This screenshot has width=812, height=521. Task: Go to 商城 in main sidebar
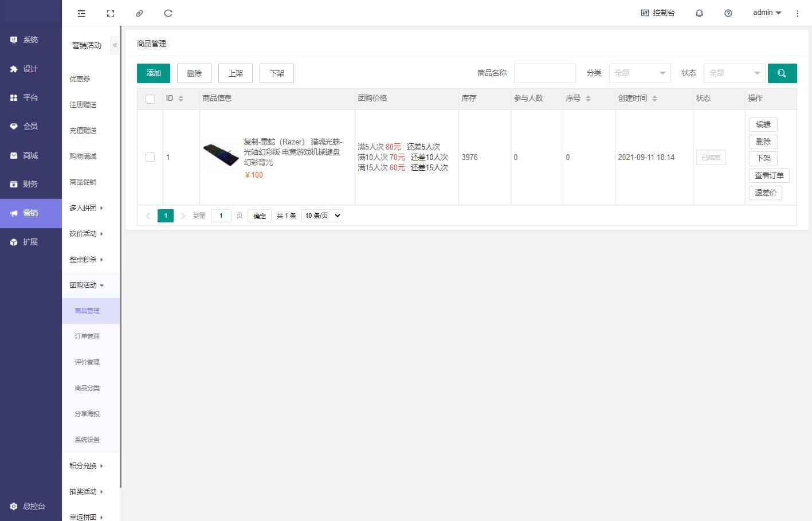[30, 155]
